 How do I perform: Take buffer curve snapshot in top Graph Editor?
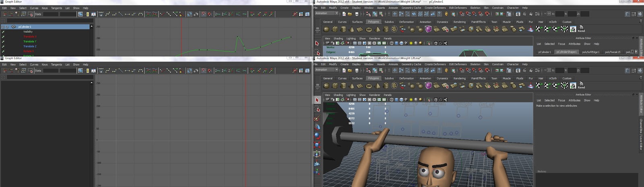tap(148, 14)
